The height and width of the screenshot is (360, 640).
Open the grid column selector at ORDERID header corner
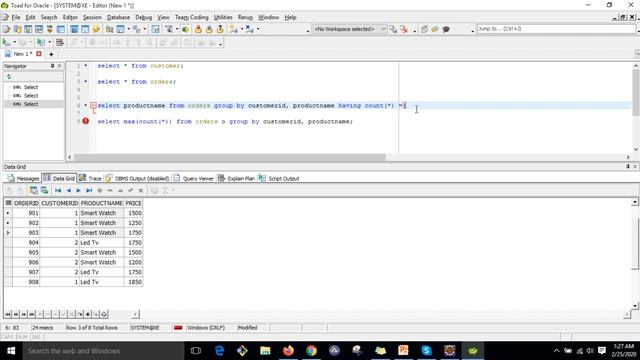[8, 203]
